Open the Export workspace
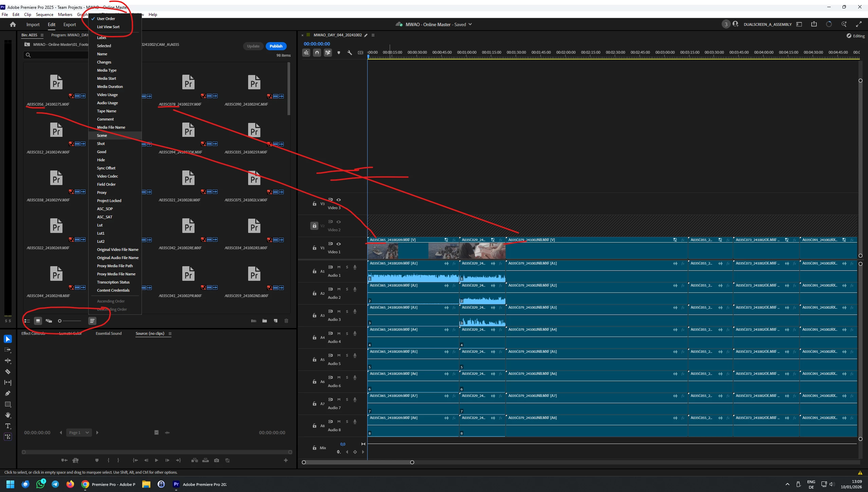Image resolution: width=868 pixels, height=492 pixels. coord(70,24)
